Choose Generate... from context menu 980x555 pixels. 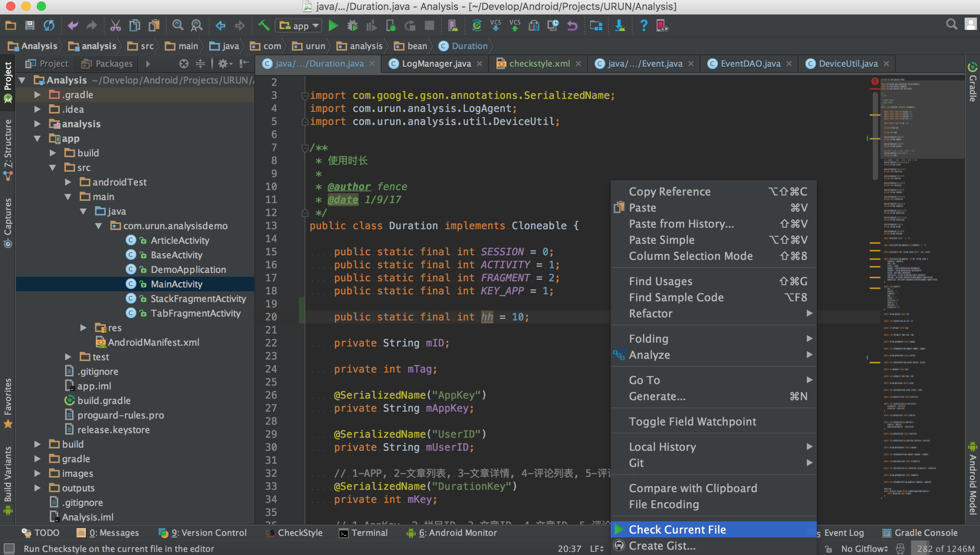[x=713, y=396]
